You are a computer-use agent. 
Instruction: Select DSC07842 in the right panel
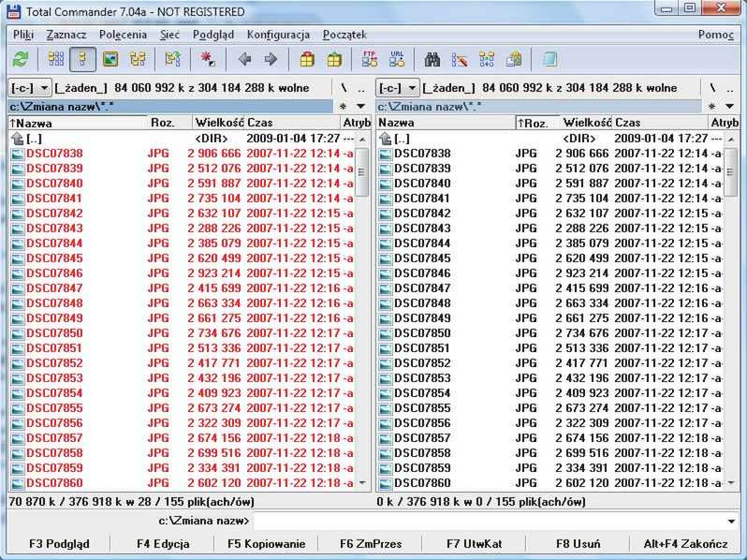pos(550,214)
